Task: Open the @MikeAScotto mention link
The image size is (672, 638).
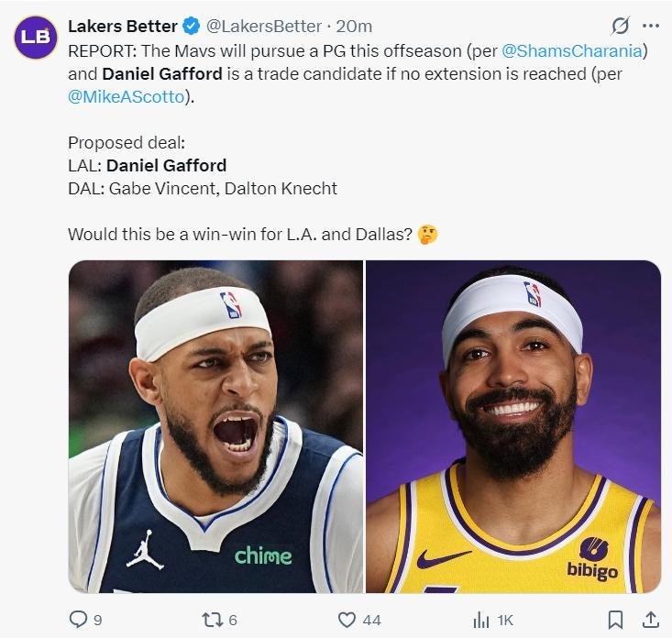Action: 126,97
